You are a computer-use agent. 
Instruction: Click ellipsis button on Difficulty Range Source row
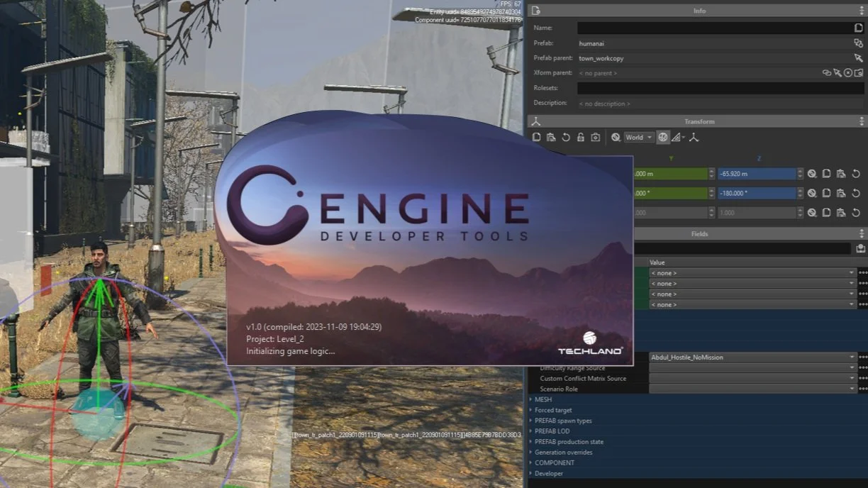863,367
